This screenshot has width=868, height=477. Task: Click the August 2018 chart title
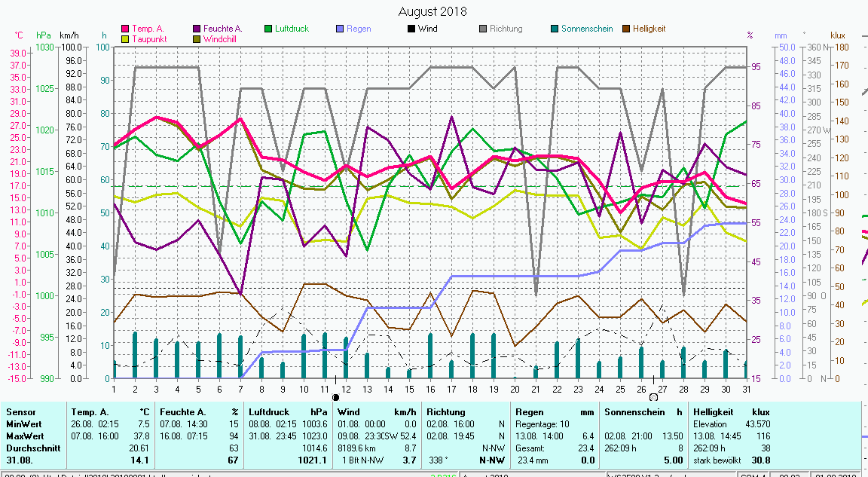[432, 11]
